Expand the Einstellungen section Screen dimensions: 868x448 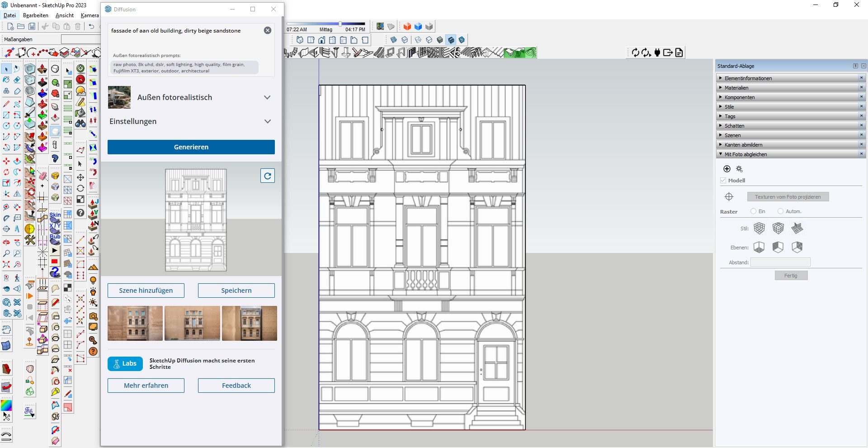268,121
